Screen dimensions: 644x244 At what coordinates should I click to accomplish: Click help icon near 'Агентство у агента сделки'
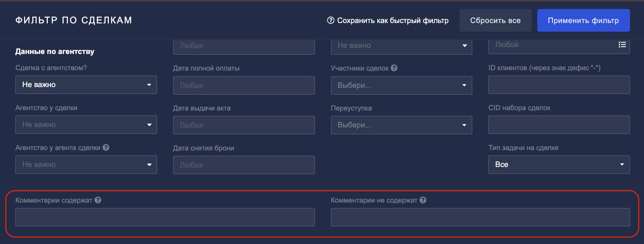click(x=106, y=148)
